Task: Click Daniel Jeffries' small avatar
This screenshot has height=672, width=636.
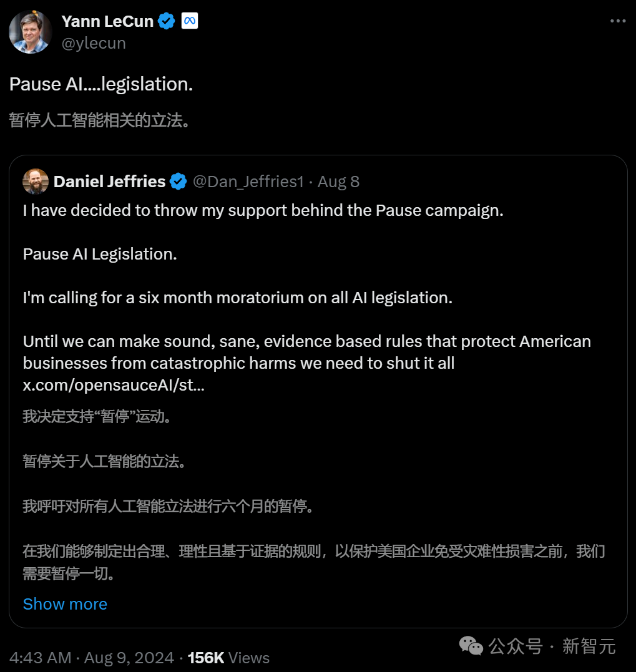Action: 36,182
